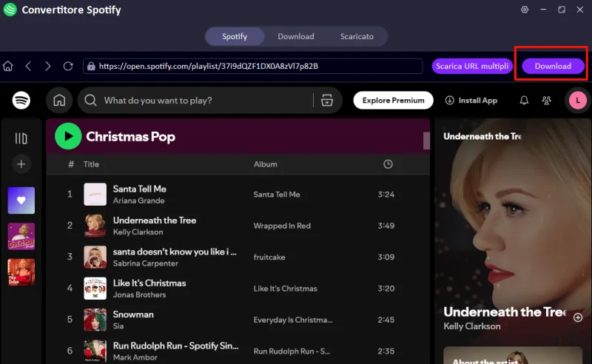Screen dimensions: 592x364
Task: Open notifications bell icon
Action: 524,101
